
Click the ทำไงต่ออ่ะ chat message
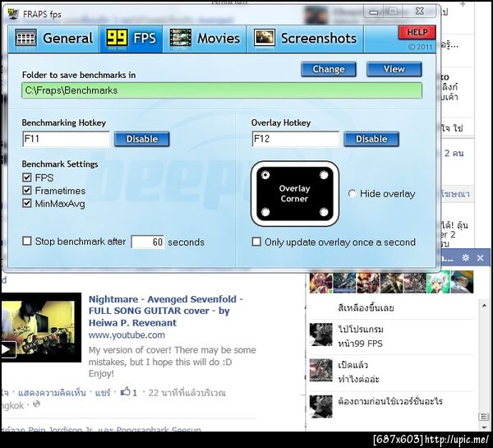[x=358, y=379]
